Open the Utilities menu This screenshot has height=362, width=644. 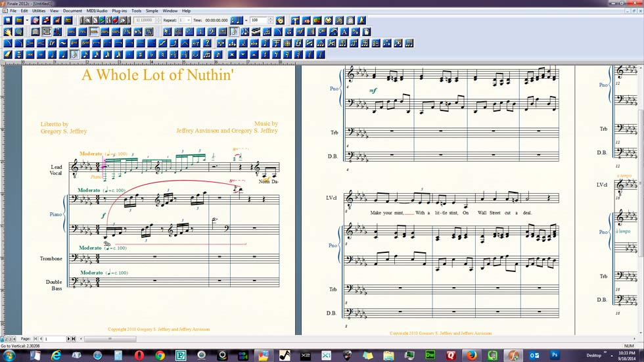pos(39,11)
